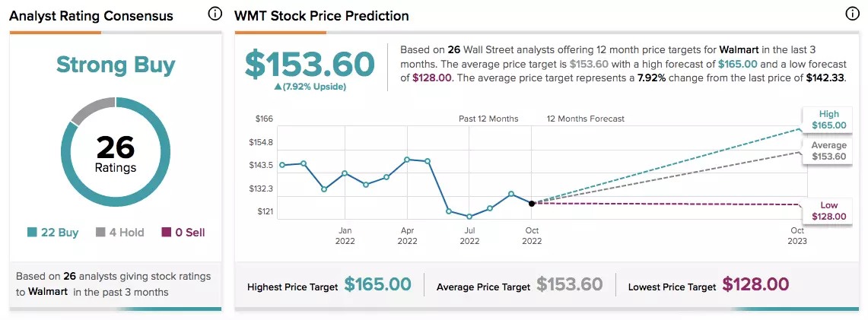868x320 pixels.
Task: Click the Highest Price Target $165.00 value
Action: pos(377,284)
